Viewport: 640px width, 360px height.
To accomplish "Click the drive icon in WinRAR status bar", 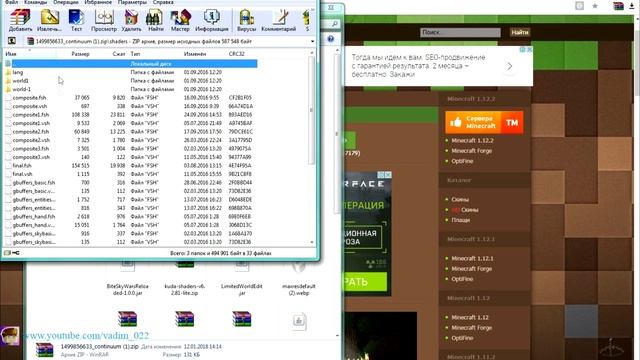I will click(7, 253).
